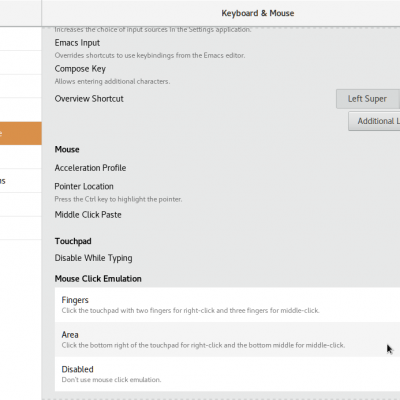Click the 'Press the Ctrl key' hint text
The image size is (400, 400).
[x=118, y=199]
